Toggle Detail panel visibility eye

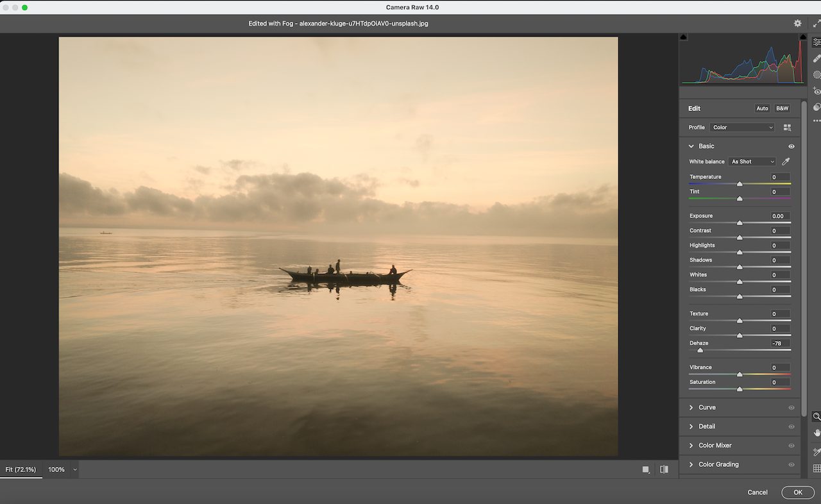(791, 426)
